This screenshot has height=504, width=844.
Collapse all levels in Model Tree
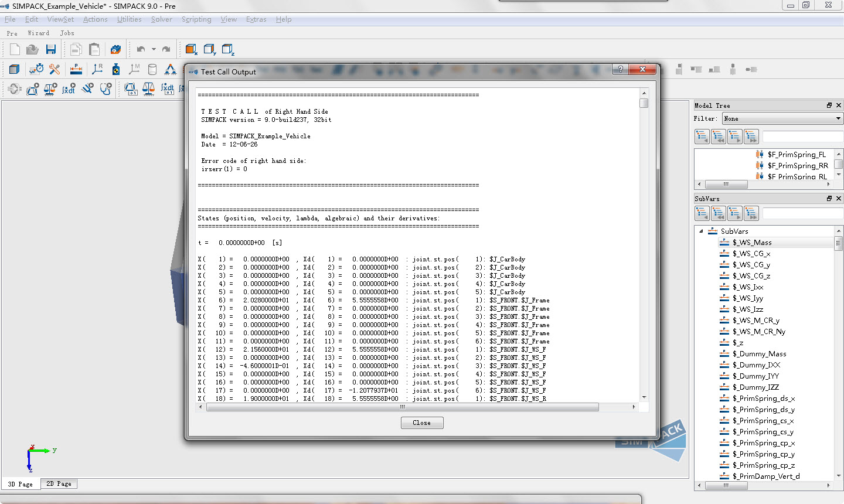point(719,137)
